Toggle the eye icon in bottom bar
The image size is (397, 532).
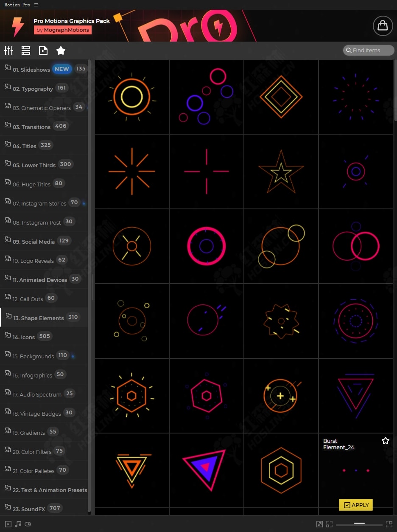pos(28,524)
